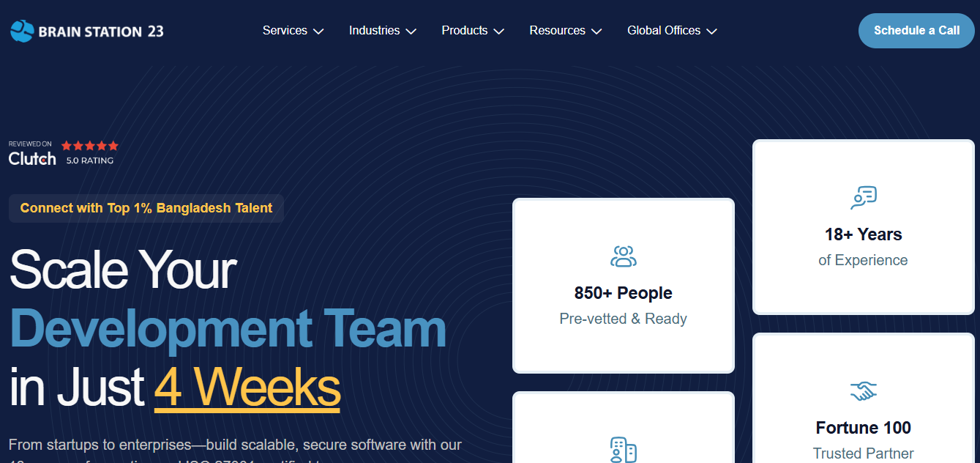The height and width of the screenshot is (463, 980).
Task: Open the Industries menu
Action: [383, 31]
